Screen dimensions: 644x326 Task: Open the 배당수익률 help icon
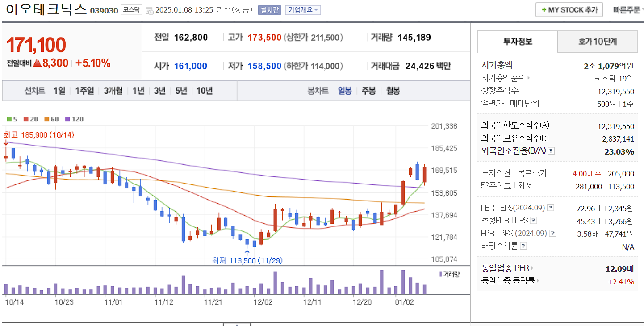coord(523,246)
